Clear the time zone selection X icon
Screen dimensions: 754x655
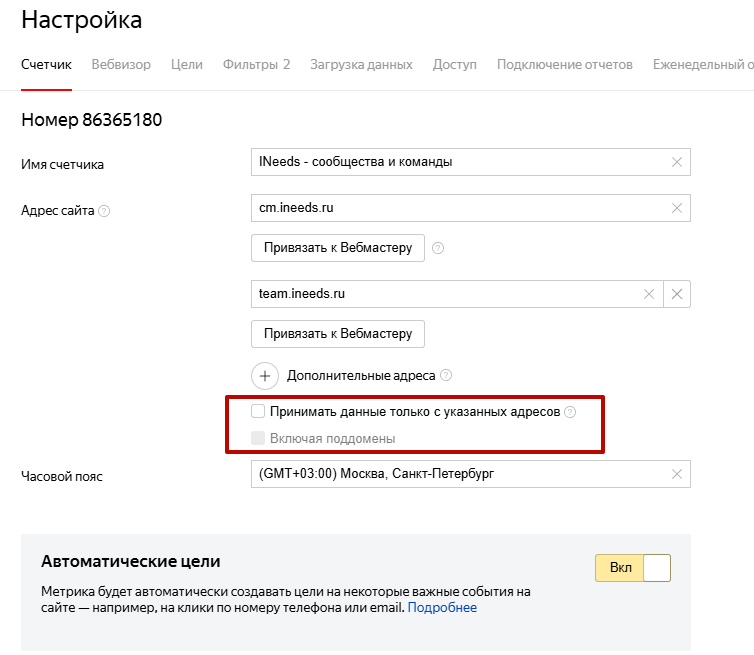pyautogui.click(x=677, y=474)
